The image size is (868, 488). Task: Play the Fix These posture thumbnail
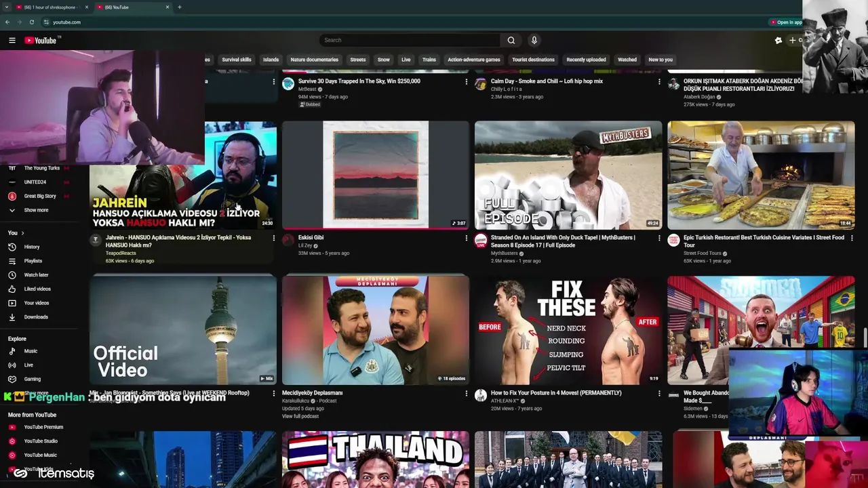click(x=568, y=330)
